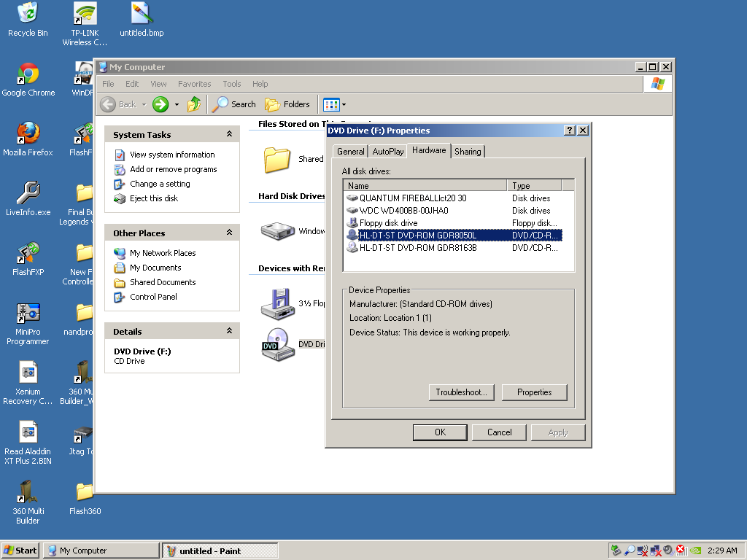The width and height of the screenshot is (747, 560).
Task: Launch Google Chrome from the desktop
Action: coord(28,79)
